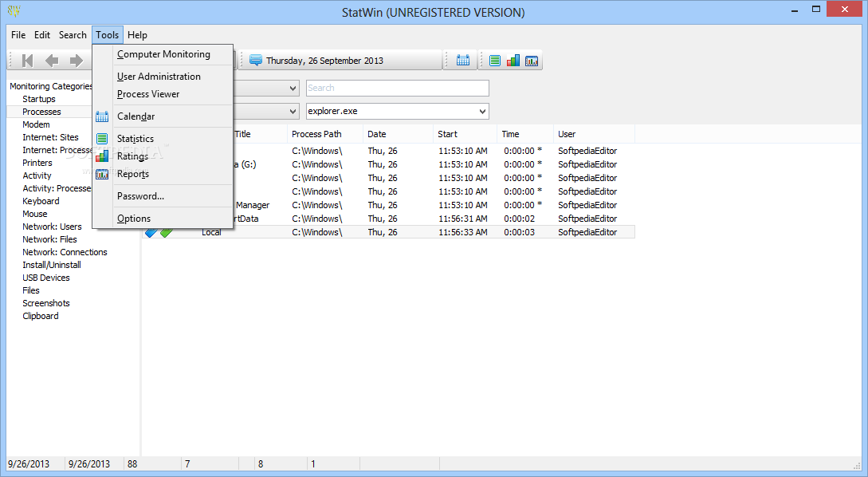Click the 88 count in the status bar
This screenshot has height=477, width=868.
click(132, 463)
